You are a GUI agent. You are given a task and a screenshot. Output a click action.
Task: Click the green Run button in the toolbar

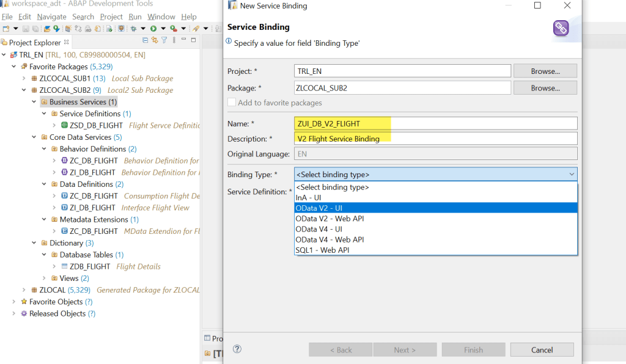point(153,29)
